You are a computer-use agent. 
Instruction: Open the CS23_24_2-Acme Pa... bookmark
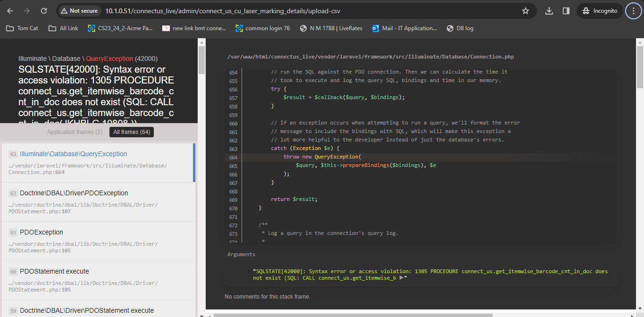[120, 28]
